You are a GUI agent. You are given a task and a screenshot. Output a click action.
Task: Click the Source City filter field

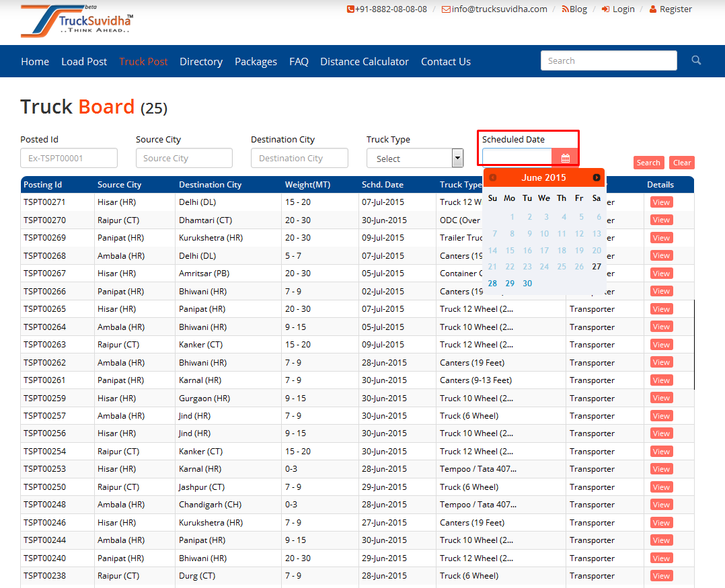click(184, 159)
